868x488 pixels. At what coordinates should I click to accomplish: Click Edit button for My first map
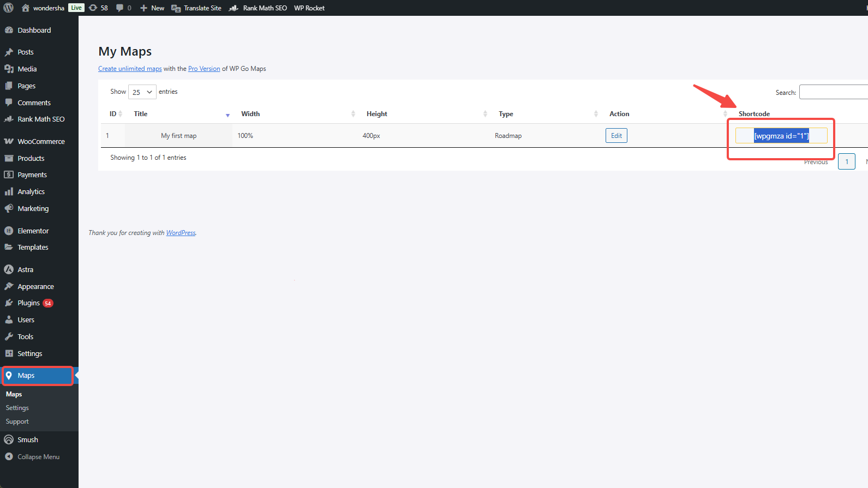(x=616, y=136)
